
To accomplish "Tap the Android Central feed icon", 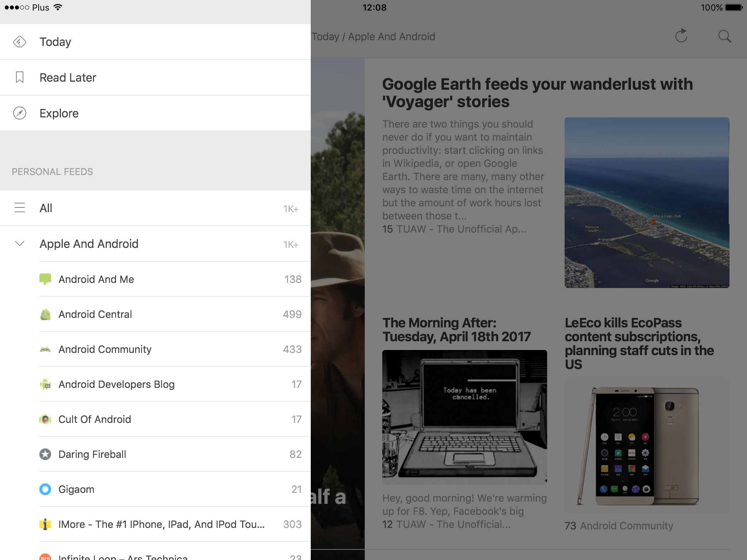I will click(45, 314).
